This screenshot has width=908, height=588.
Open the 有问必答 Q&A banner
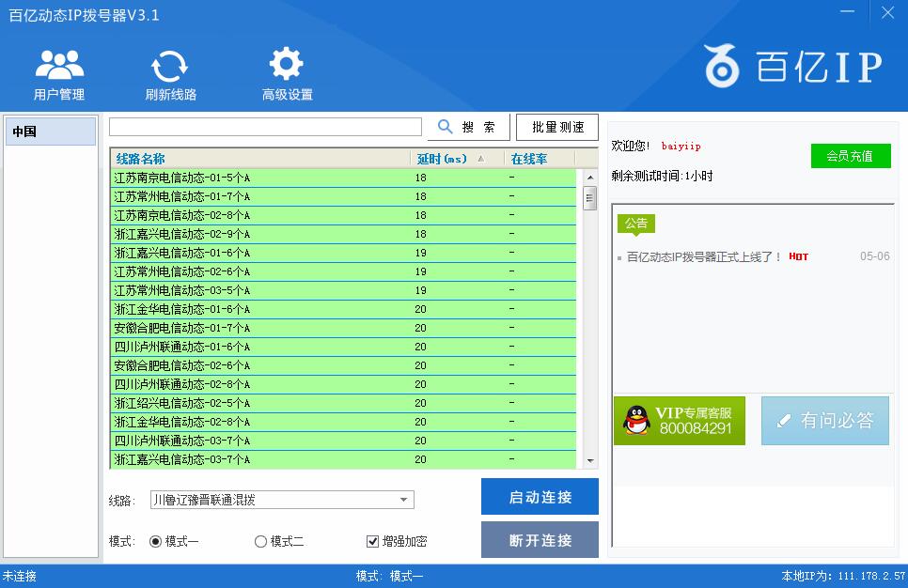point(825,421)
